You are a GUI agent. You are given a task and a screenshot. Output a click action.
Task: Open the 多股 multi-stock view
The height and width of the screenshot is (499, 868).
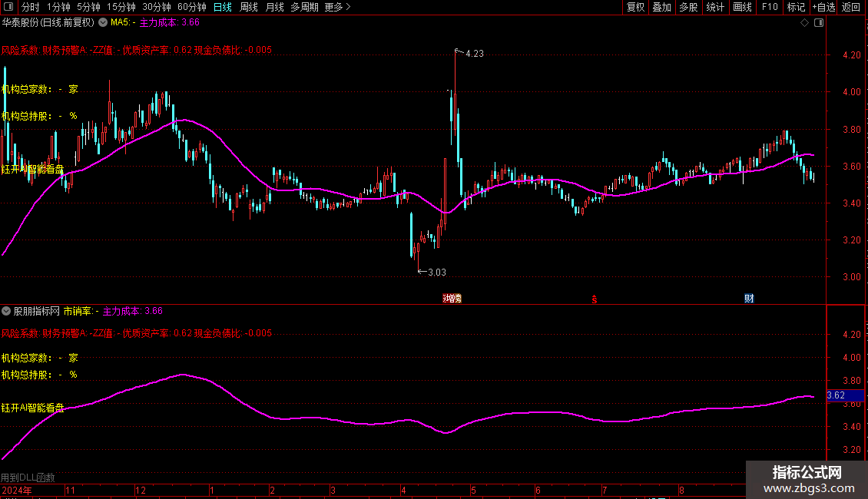(x=688, y=7)
